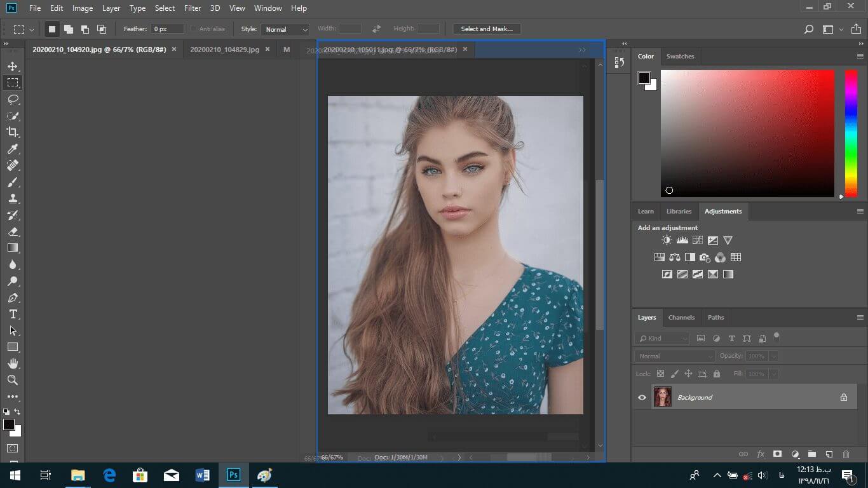Click the Select and Mask button
868x488 pixels.
[487, 29]
